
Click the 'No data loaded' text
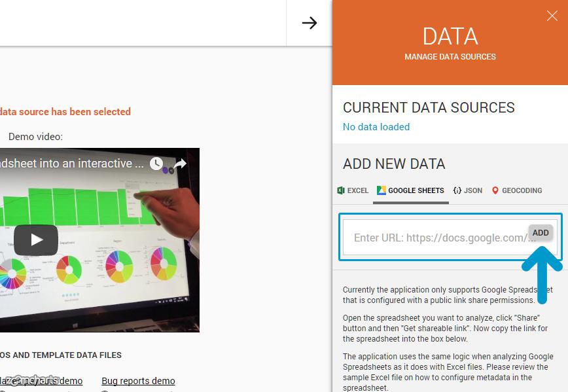[376, 127]
